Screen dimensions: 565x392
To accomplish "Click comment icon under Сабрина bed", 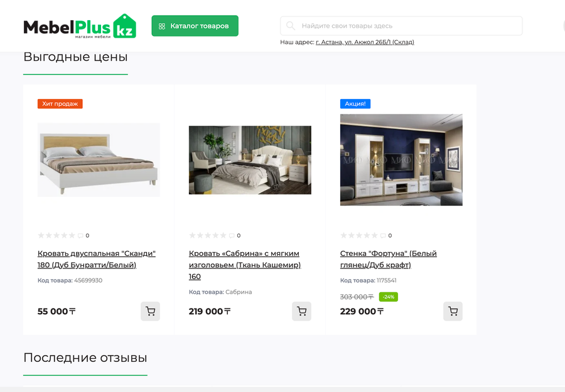I will (x=232, y=236).
